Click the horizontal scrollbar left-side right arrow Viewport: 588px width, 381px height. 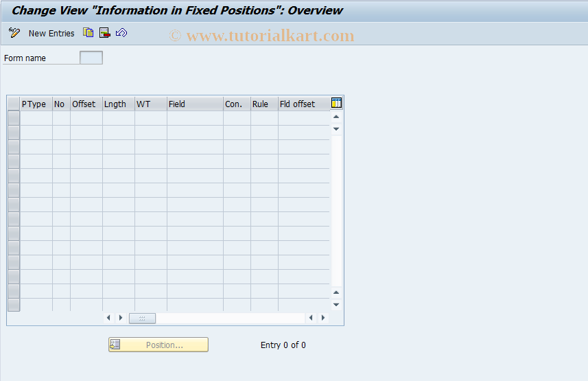121,318
